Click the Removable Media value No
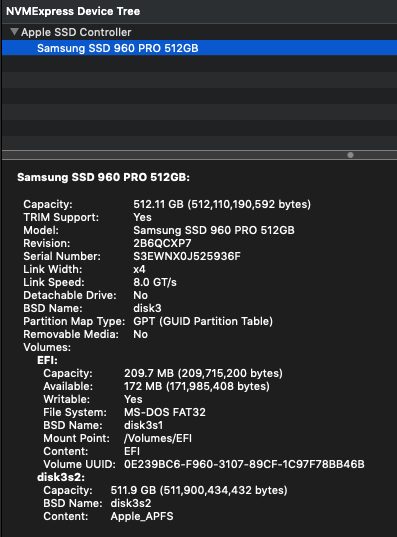The height and width of the screenshot is (537, 397). click(140, 334)
